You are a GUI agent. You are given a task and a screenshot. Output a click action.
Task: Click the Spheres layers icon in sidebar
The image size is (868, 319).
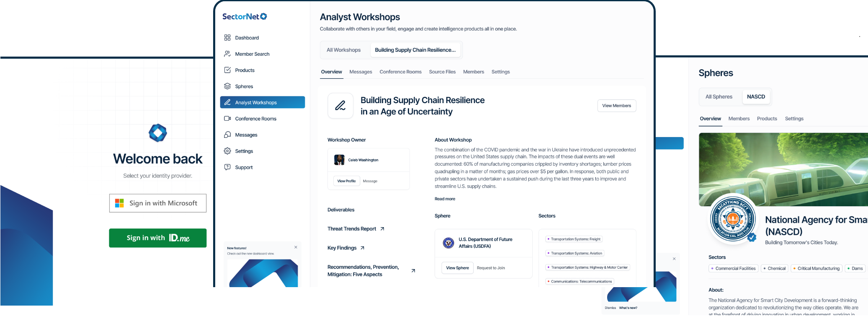click(x=227, y=86)
